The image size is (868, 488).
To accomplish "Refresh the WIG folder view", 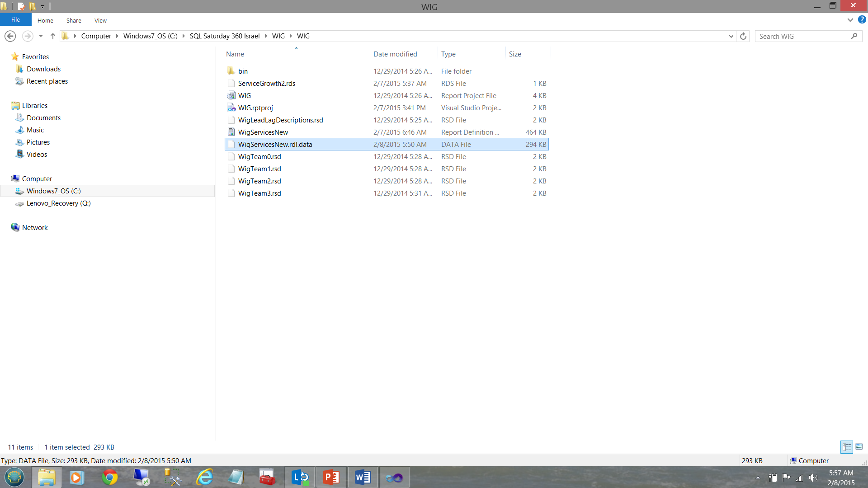I will coord(743,36).
